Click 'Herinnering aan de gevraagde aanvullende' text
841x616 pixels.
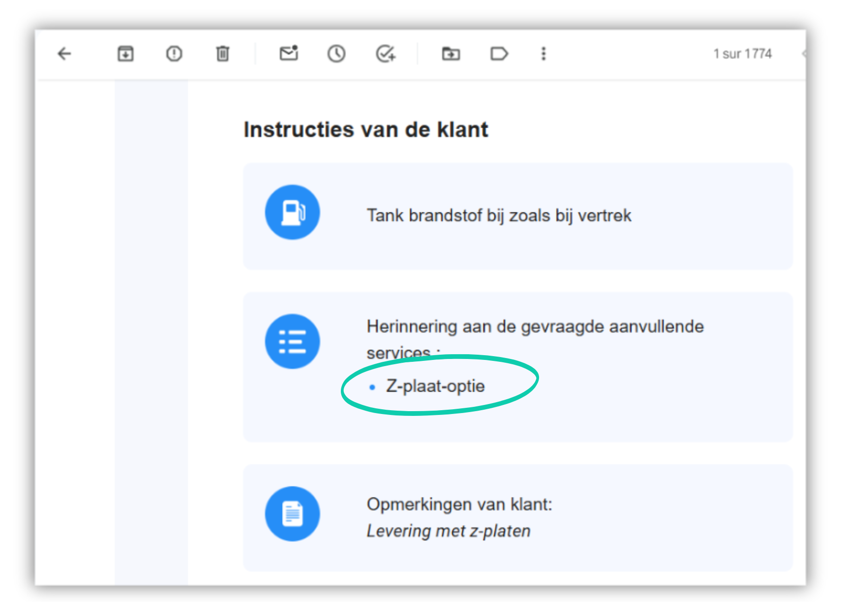(535, 327)
